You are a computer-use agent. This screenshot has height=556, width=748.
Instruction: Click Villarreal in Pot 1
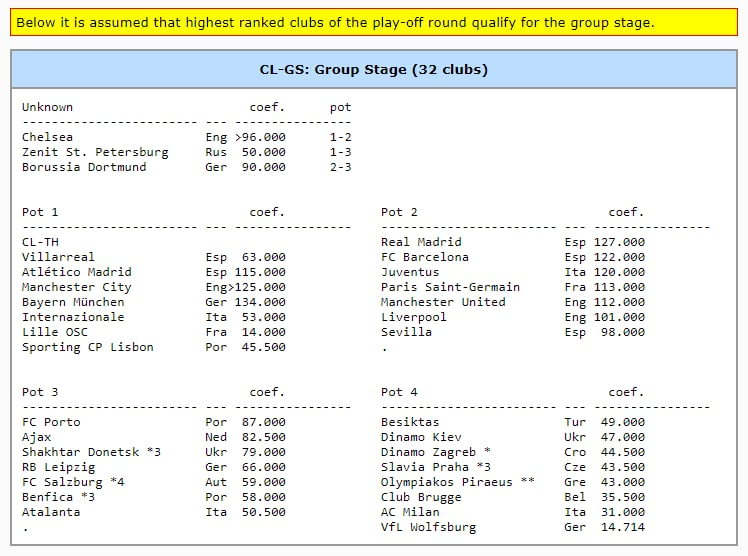click(58, 257)
